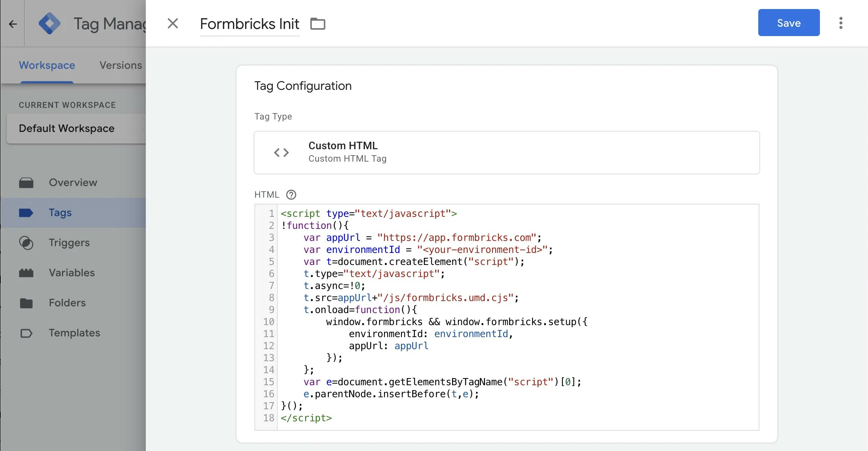Select the Workspace tab

point(46,65)
